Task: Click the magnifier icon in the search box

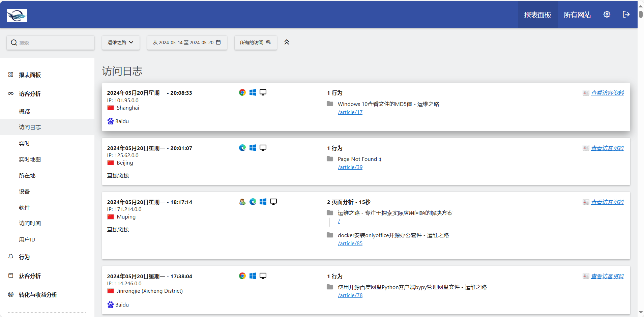Action: pos(14,42)
